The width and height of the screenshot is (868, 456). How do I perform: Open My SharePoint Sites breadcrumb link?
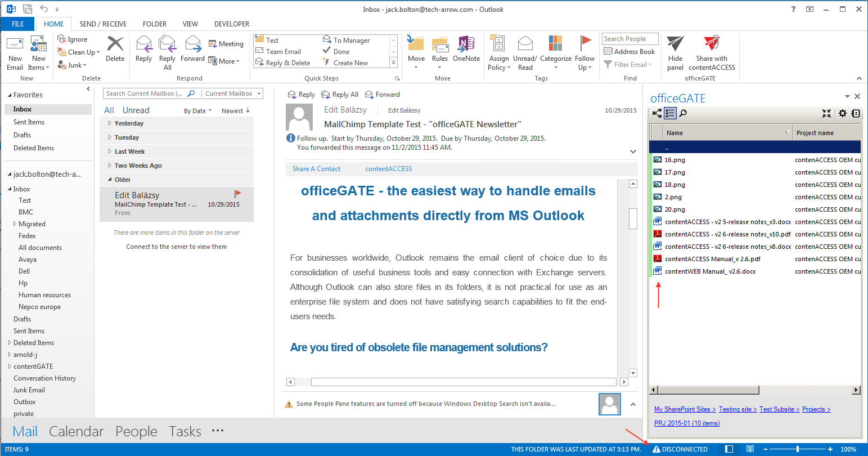pyautogui.click(x=685, y=409)
